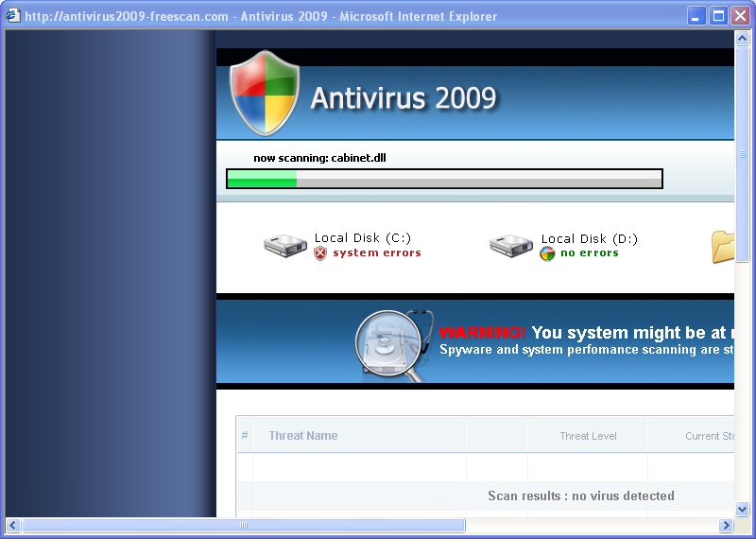Screen dimensions: 756x539
Task: Click the red shield icon beside system errors
Action: pos(320,253)
